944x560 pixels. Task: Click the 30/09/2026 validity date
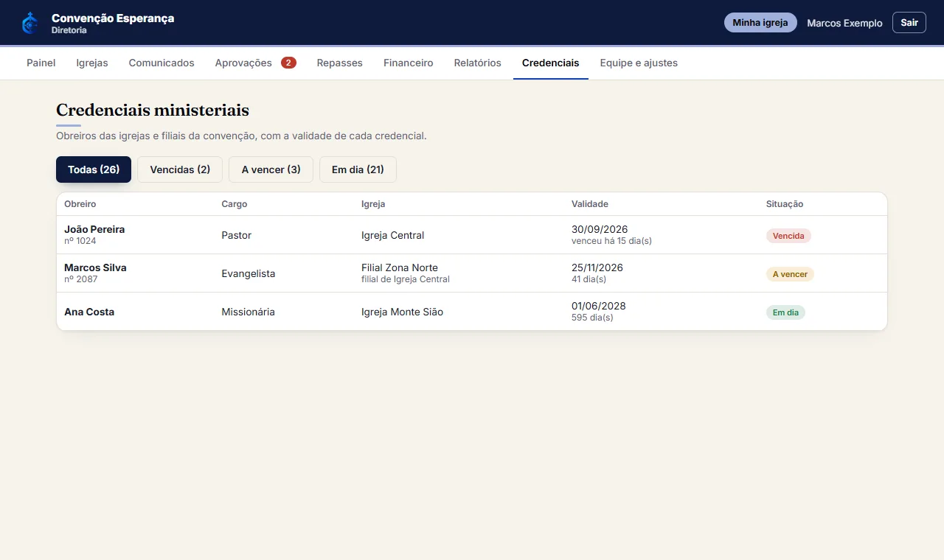tap(600, 229)
